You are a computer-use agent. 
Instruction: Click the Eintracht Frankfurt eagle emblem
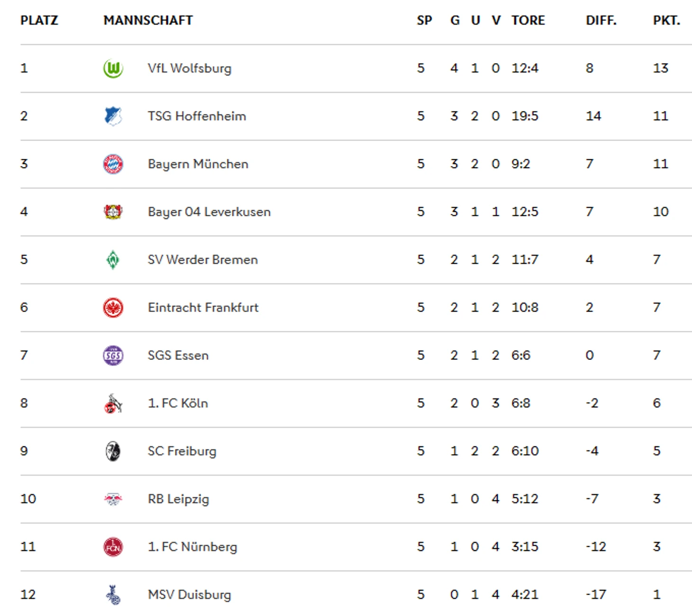(113, 308)
